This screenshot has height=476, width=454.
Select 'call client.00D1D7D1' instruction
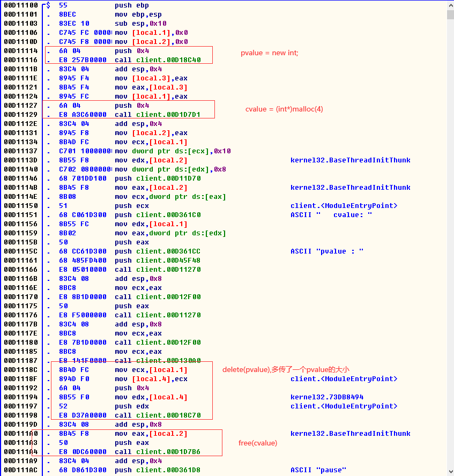pyautogui.click(x=158, y=115)
